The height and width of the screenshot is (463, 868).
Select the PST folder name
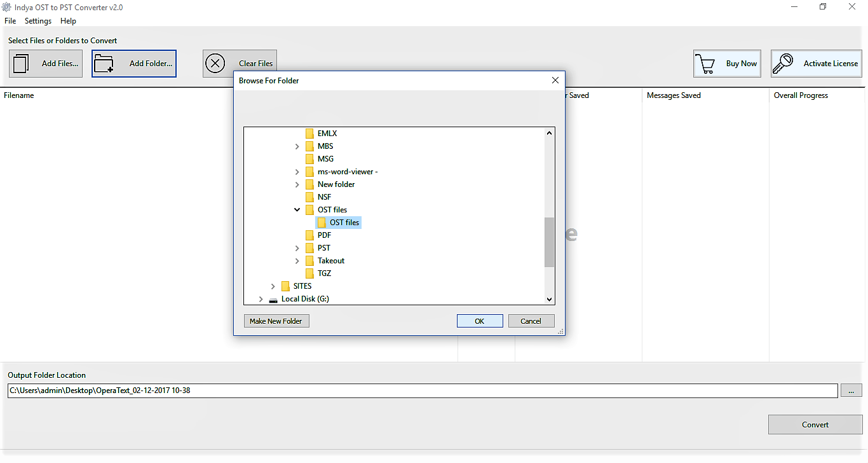[x=324, y=248]
